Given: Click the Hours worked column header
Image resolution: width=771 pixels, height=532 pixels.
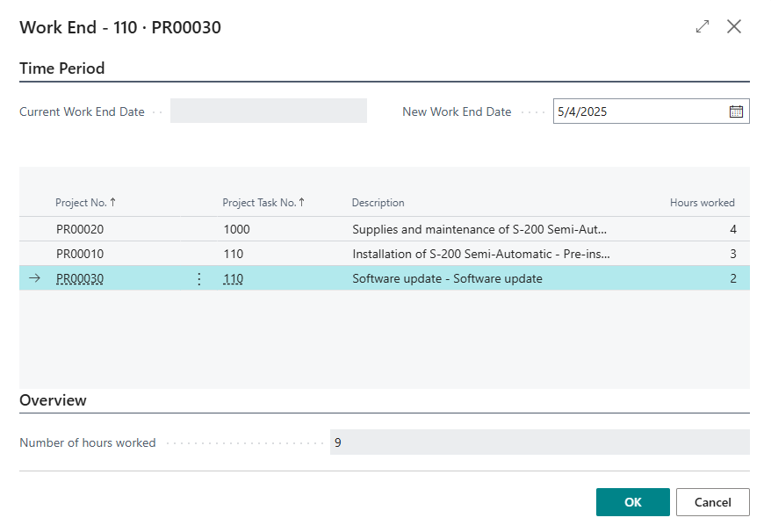Looking at the screenshot, I should 702,203.
